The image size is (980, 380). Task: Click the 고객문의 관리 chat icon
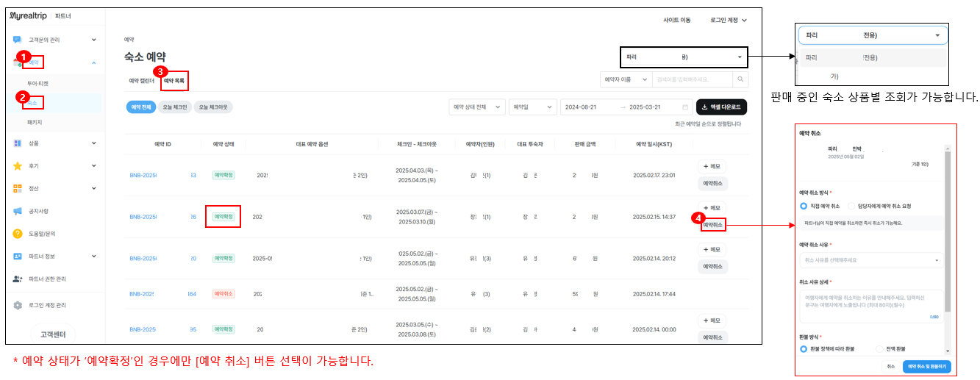coord(17,40)
